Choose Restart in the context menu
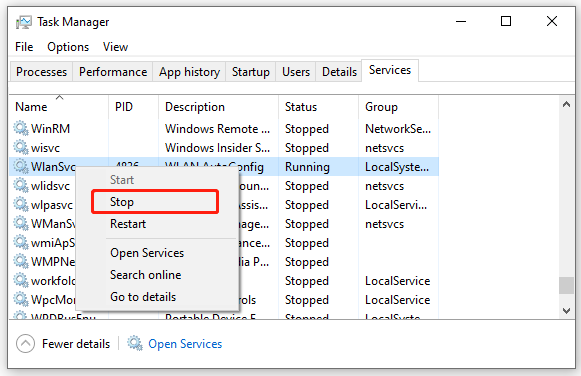 pyautogui.click(x=157, y=224)
